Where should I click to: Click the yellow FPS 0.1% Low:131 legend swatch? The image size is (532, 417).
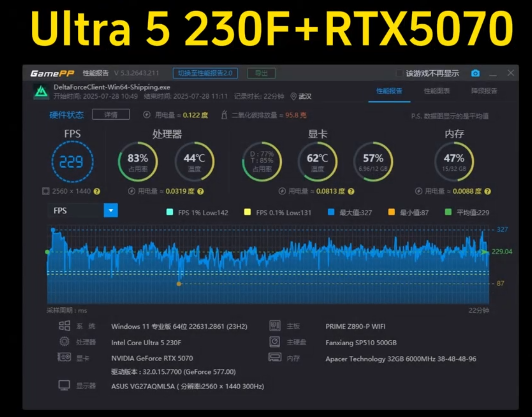247,212
